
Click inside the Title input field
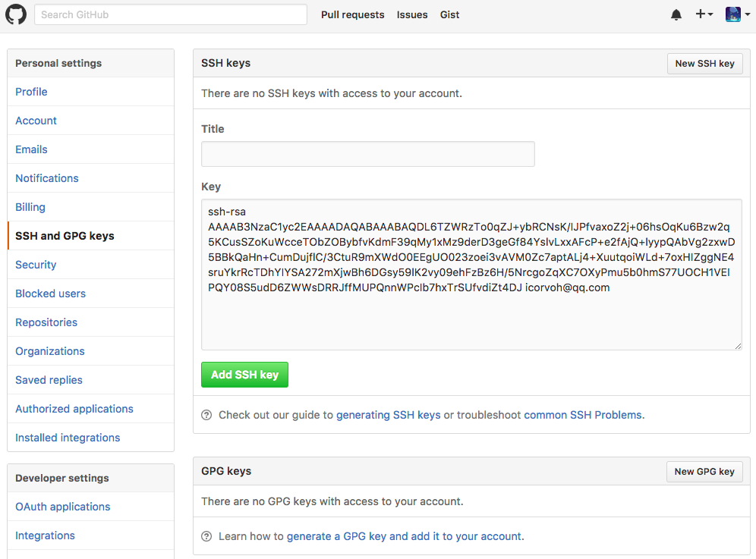[x=368, y=154]
